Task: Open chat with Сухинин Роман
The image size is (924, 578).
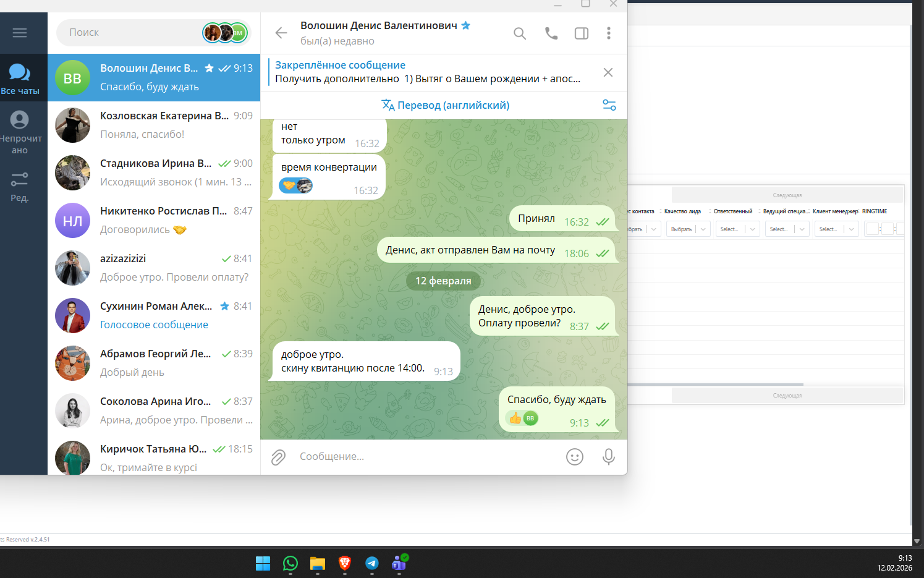Action: point(154,316)
